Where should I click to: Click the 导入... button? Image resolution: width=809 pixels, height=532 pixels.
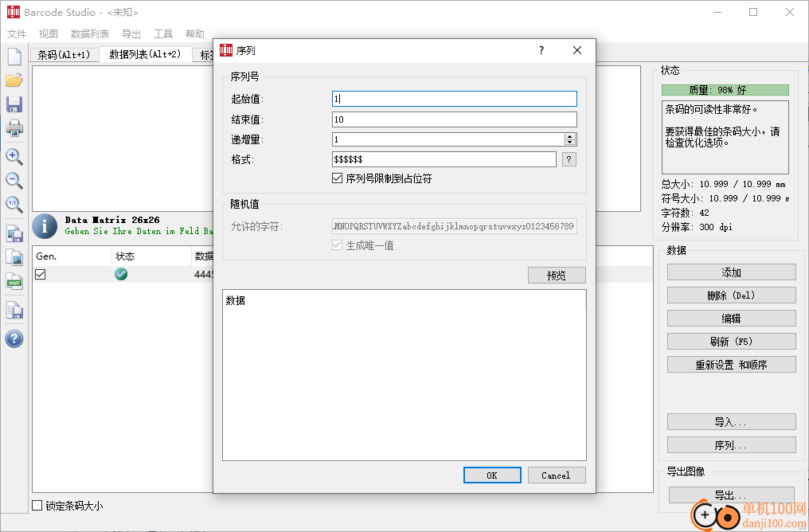731,421
